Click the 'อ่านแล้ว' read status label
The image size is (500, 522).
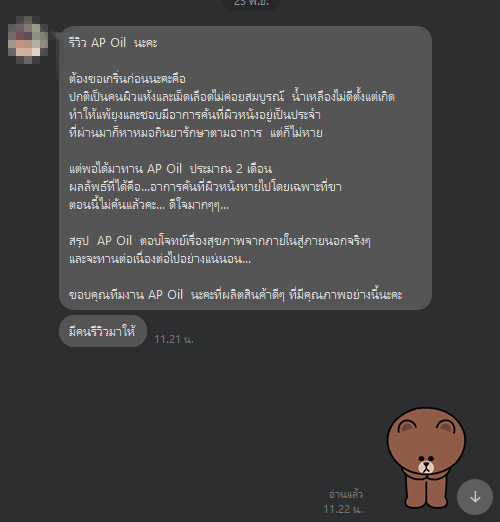pyautogui.click(x=346, y=494)
